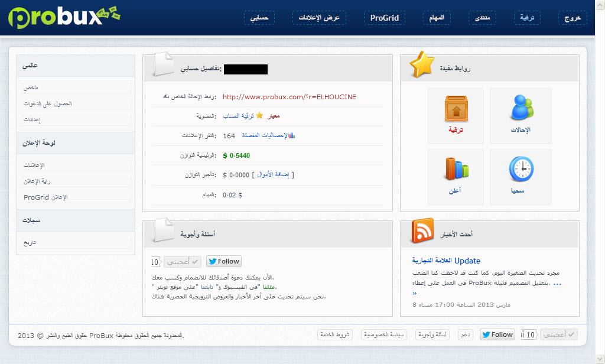Click Twitter Follow button in Q&A panel
The width and height of the screenshot is (605, 364).
pos(223,261)
